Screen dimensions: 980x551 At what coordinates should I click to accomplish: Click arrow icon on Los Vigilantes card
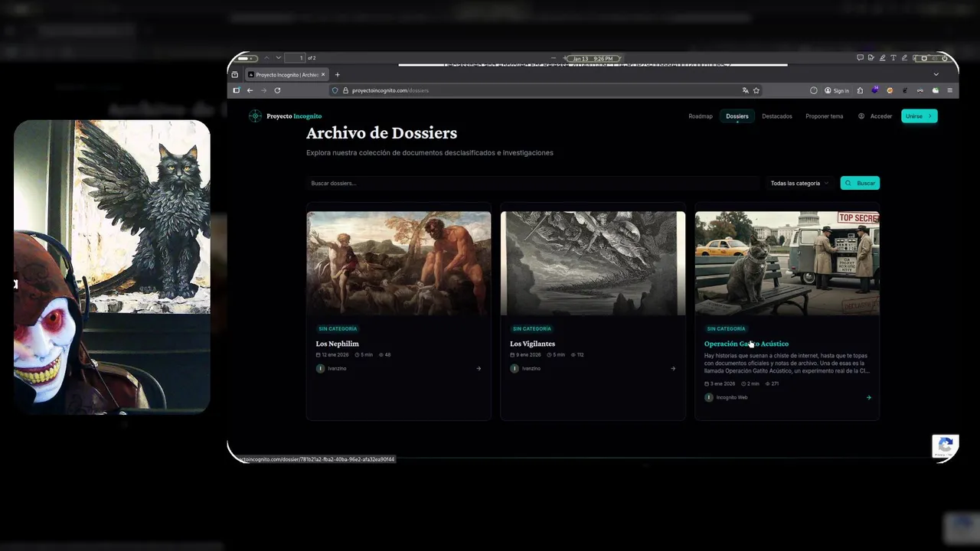point(673,368)
